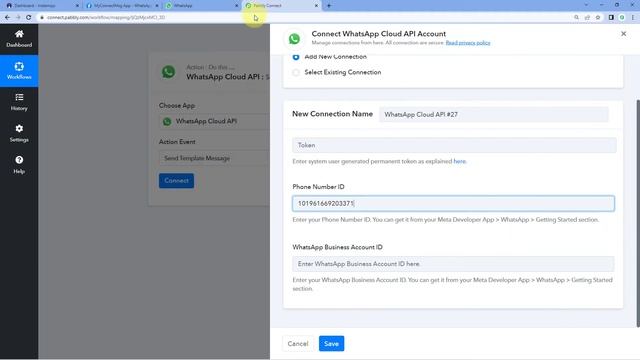Click the New Connection Name field

point(494,114)
